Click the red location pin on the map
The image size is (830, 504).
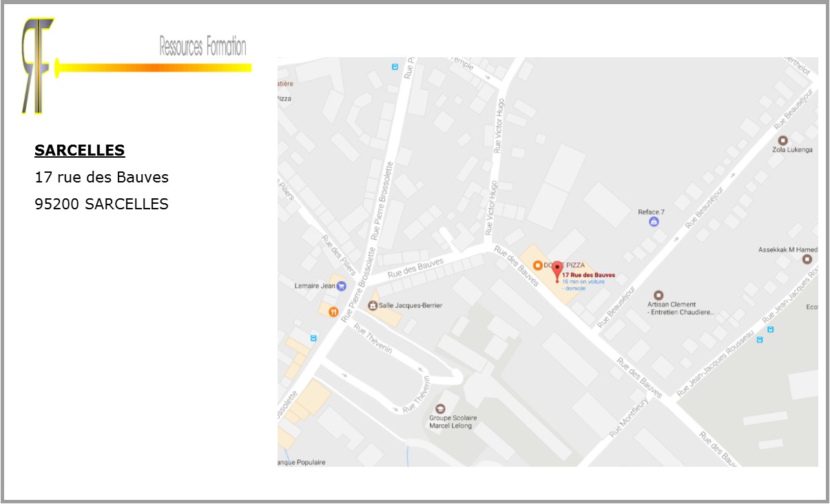pyautogui.click(x=557, y=271)
